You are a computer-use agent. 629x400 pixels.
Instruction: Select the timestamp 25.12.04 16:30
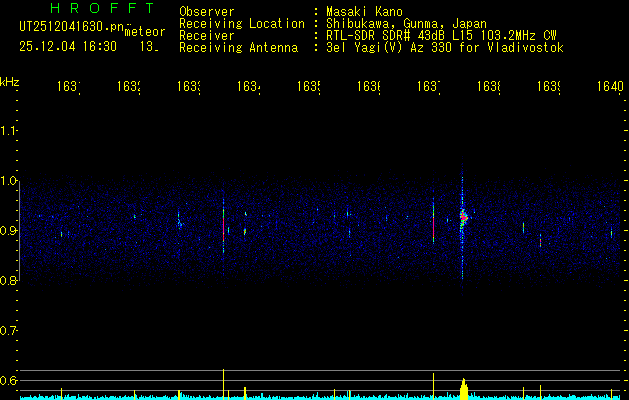(68, 47)
